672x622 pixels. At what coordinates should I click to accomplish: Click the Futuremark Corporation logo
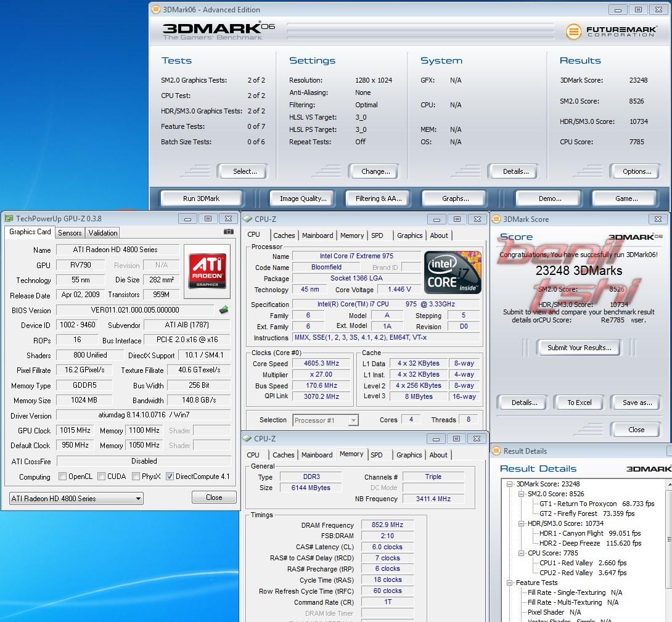tap(611, 31)
